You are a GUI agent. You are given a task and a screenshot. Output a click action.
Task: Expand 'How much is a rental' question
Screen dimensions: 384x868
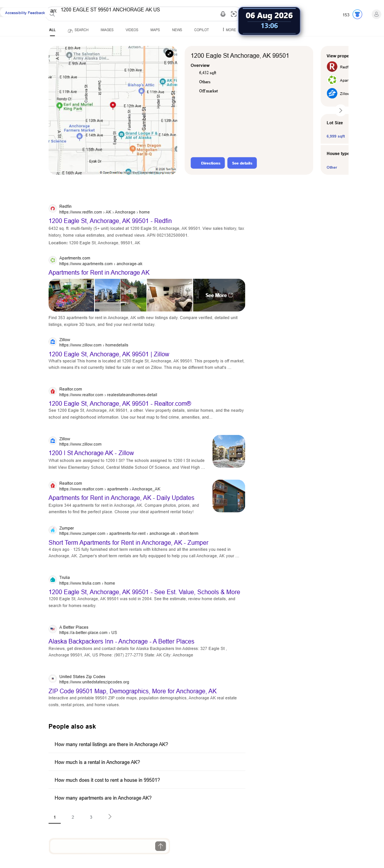click(x=147, y=762)
